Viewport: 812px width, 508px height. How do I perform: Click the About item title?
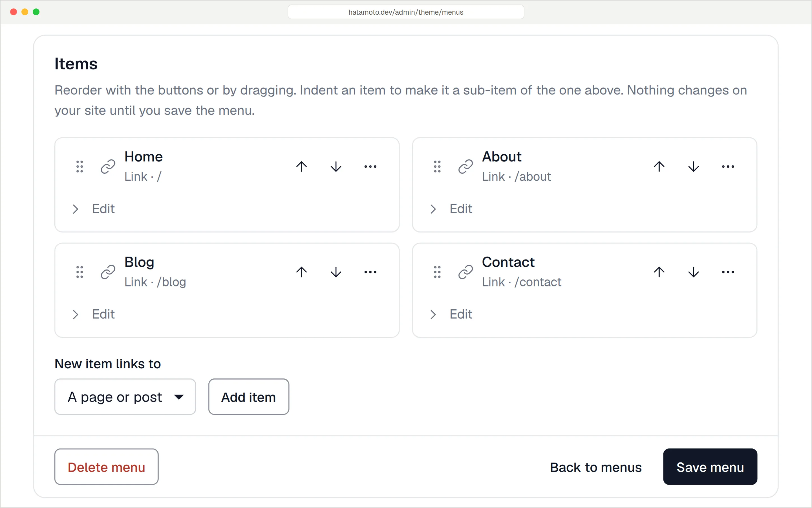tap(502, 157)
